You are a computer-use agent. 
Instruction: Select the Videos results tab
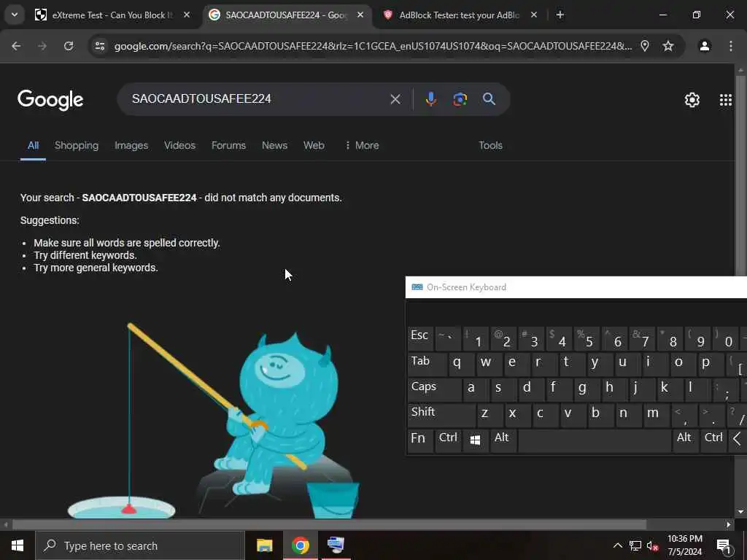pos(179,145)
